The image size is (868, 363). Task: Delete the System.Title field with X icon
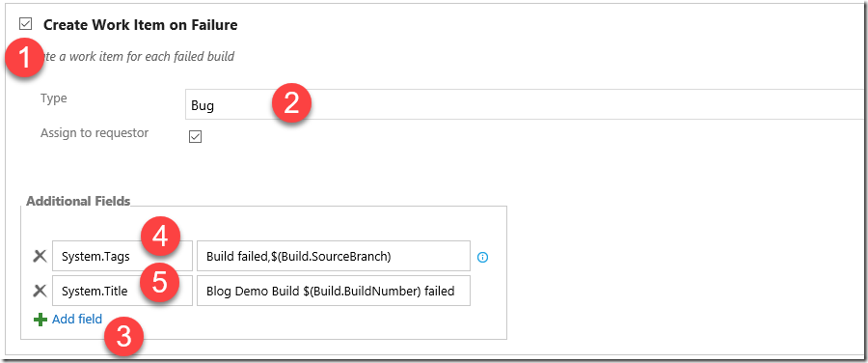(x=40, y=291)
